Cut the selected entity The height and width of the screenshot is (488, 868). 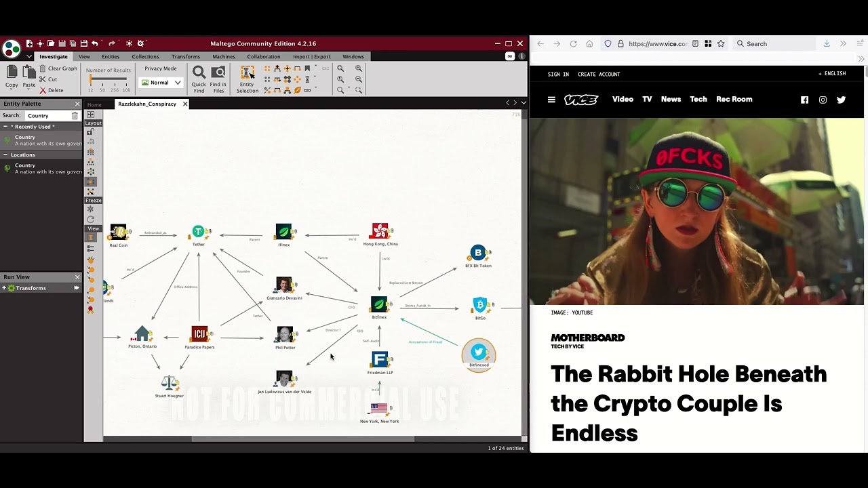point(48,79)
